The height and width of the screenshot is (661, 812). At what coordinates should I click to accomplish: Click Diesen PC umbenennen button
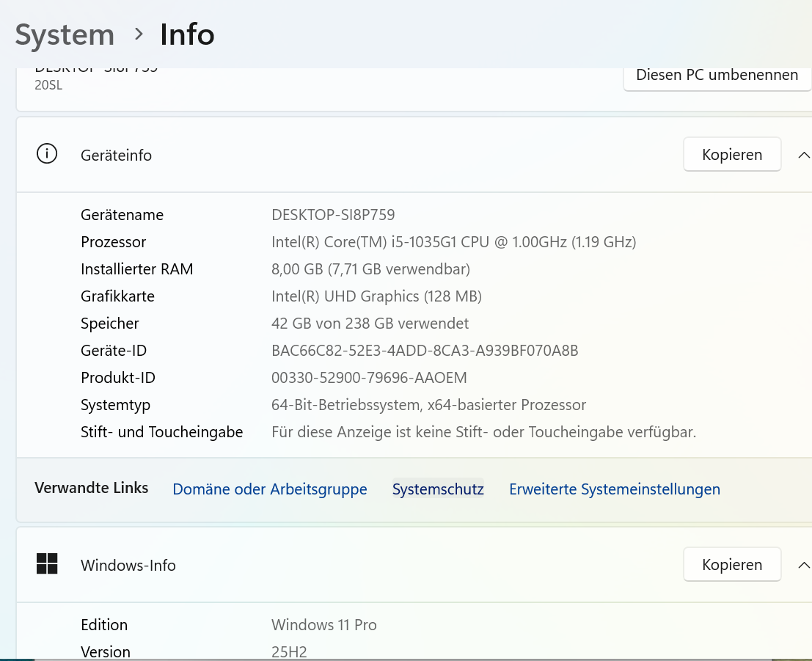click(x=717, y=76)
